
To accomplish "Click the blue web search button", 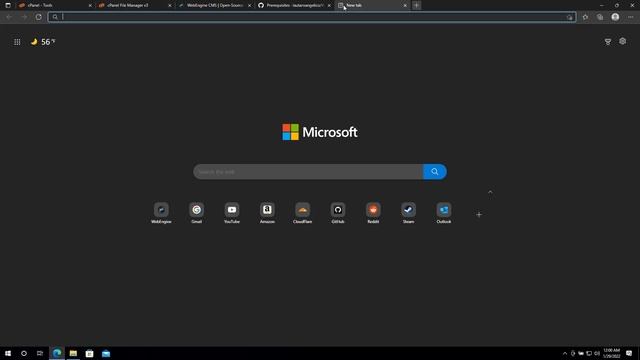I will (435, 172).
